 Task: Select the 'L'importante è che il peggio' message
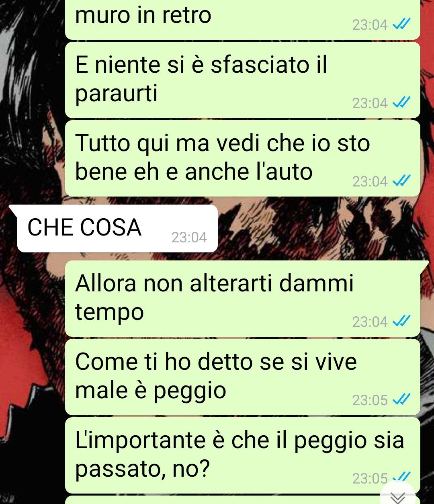pyautogui.click(x=242, y=455)
